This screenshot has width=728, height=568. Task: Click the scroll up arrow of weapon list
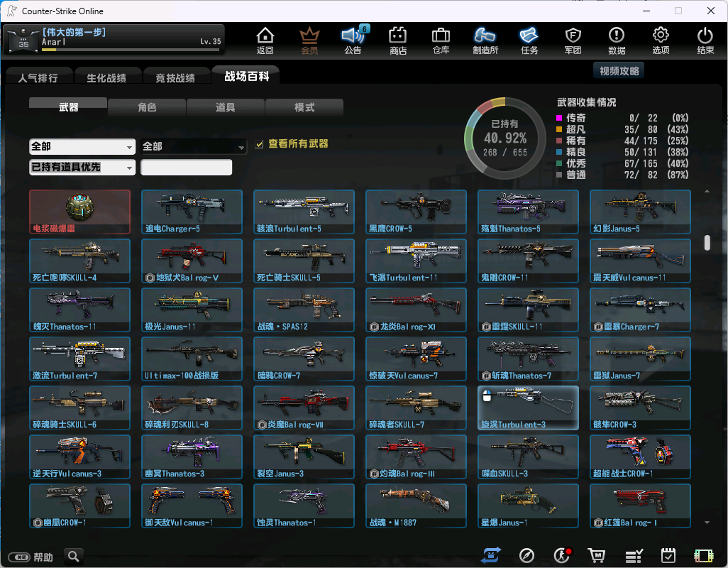(707, 192)
